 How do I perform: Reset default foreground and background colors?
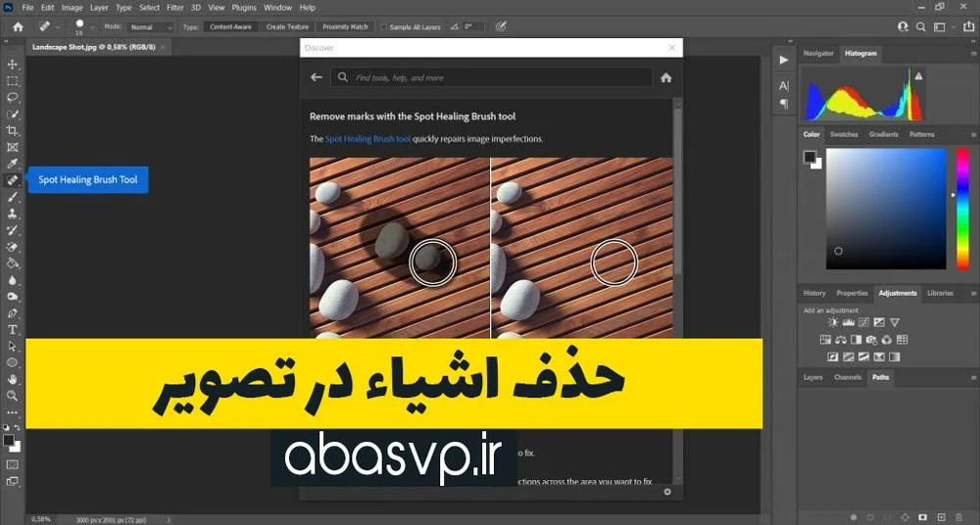[x=6, y=427]
